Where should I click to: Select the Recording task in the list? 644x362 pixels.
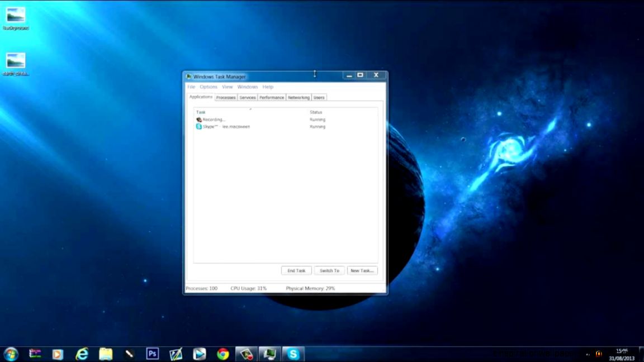(212, 120)
